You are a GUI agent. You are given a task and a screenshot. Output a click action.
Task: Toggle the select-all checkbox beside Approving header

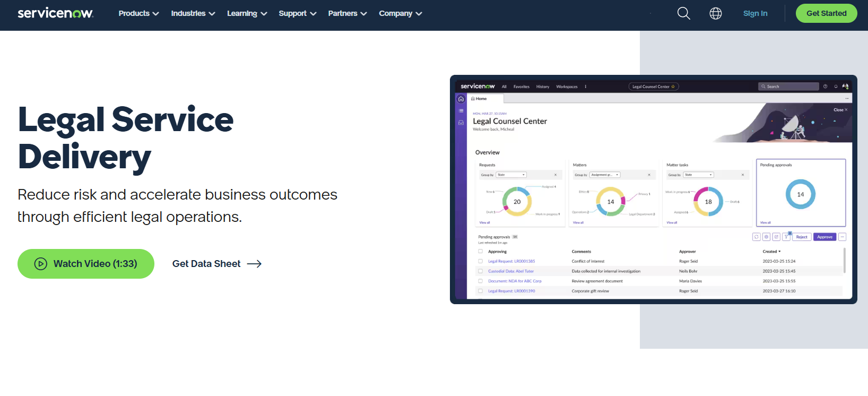click(481, 252)
